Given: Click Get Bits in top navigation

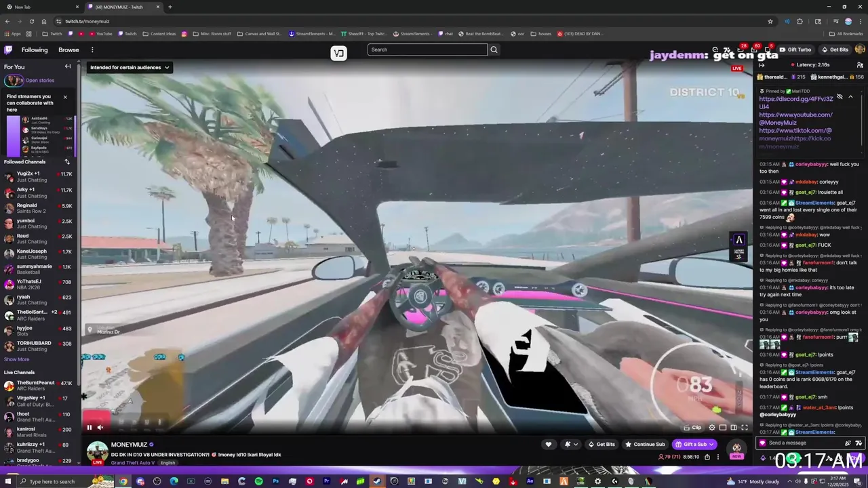Looking at the screenshot, I should 835,49.
